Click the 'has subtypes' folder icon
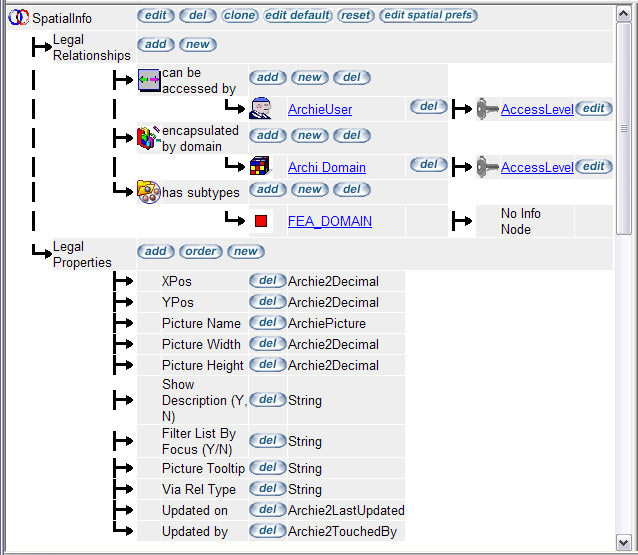 tap(149, 192)
